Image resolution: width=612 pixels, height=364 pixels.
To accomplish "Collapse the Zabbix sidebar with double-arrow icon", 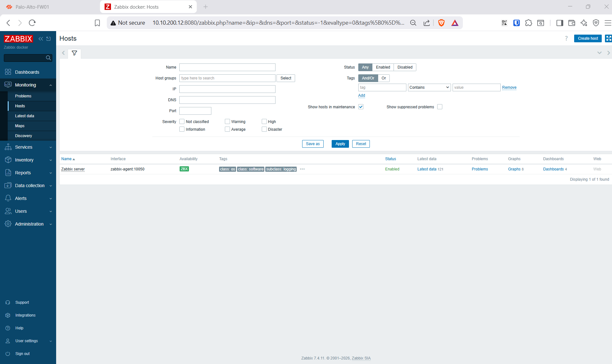I will point(41,39).
